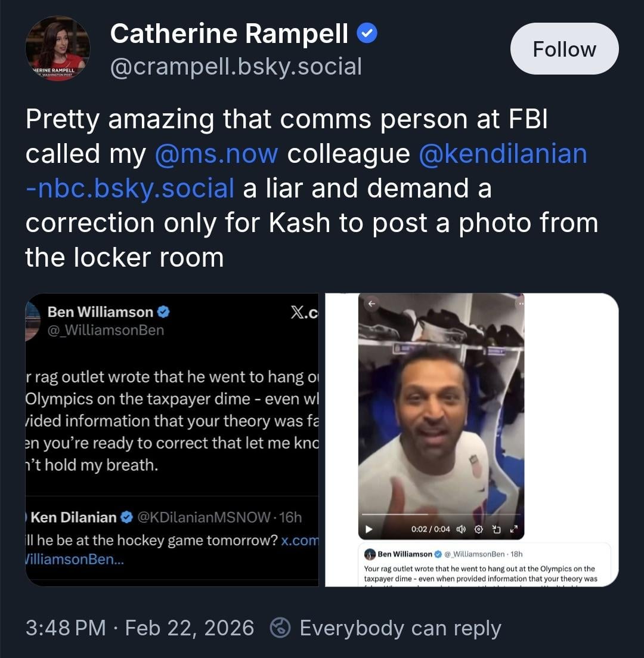Open video settings gear icon
The height and width of the screenshot is (658, 644).
[478, 529]
